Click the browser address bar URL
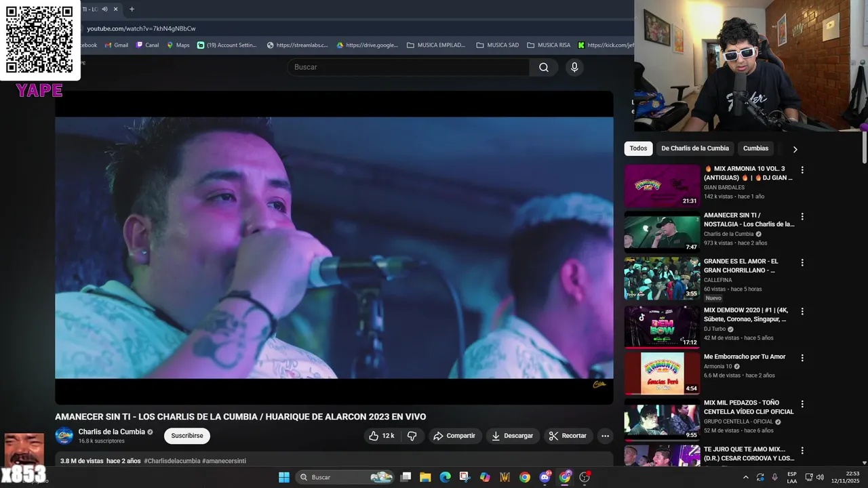This screenshot has width=868, height=488. coord(141,28)
